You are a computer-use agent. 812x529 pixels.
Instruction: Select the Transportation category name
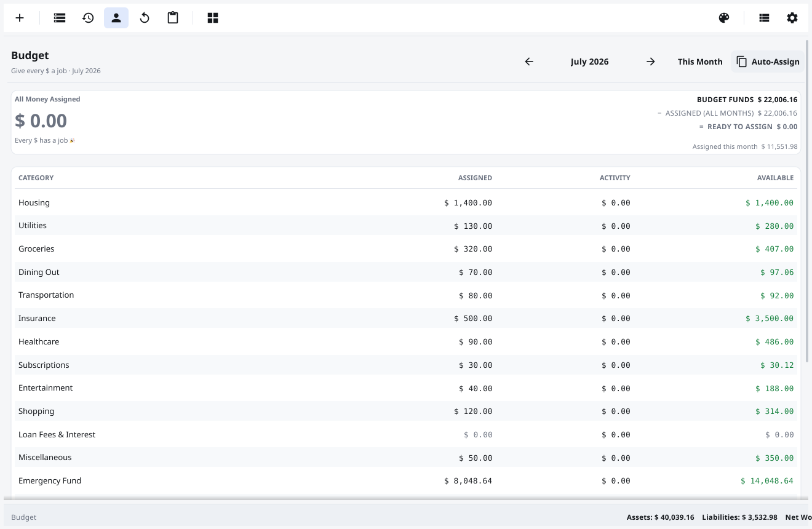coord(46,295)
